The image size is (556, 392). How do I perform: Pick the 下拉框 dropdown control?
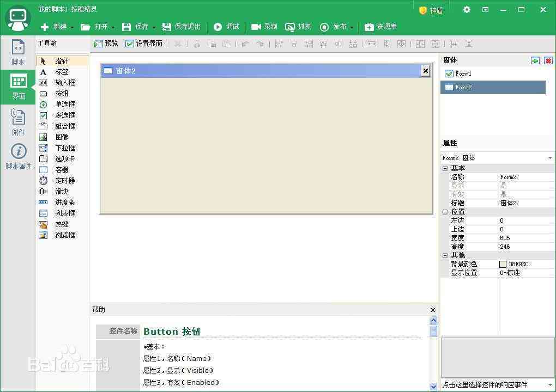point(62,148)
